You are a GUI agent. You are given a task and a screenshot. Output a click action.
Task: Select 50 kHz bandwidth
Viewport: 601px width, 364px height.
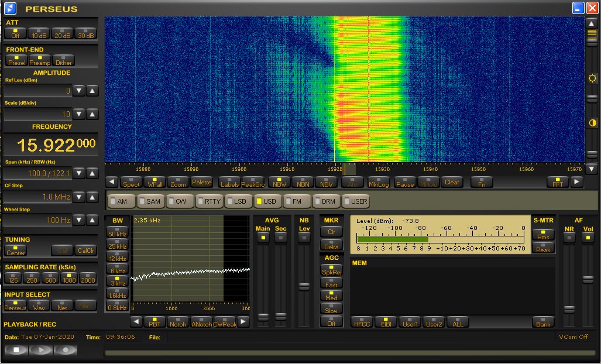tap(117, 232)
